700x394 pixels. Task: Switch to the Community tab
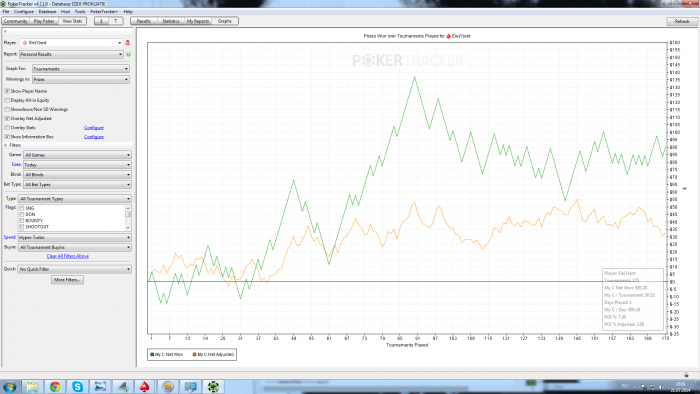tap(16, 21)
